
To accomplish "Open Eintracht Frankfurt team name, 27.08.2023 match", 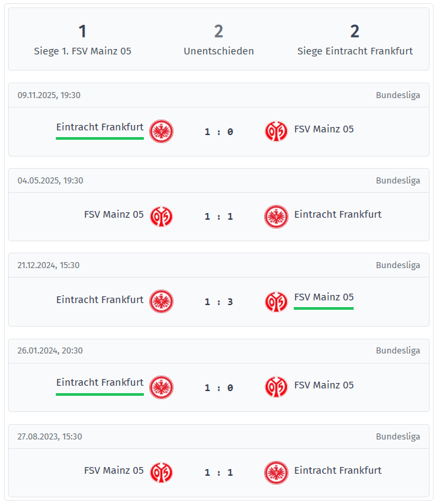I will coord(337,470).
